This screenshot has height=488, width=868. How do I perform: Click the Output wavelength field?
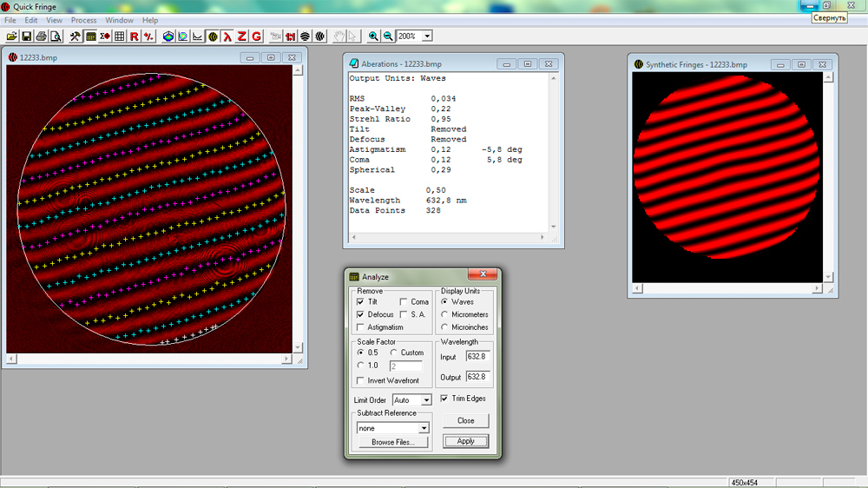[477, 377]
